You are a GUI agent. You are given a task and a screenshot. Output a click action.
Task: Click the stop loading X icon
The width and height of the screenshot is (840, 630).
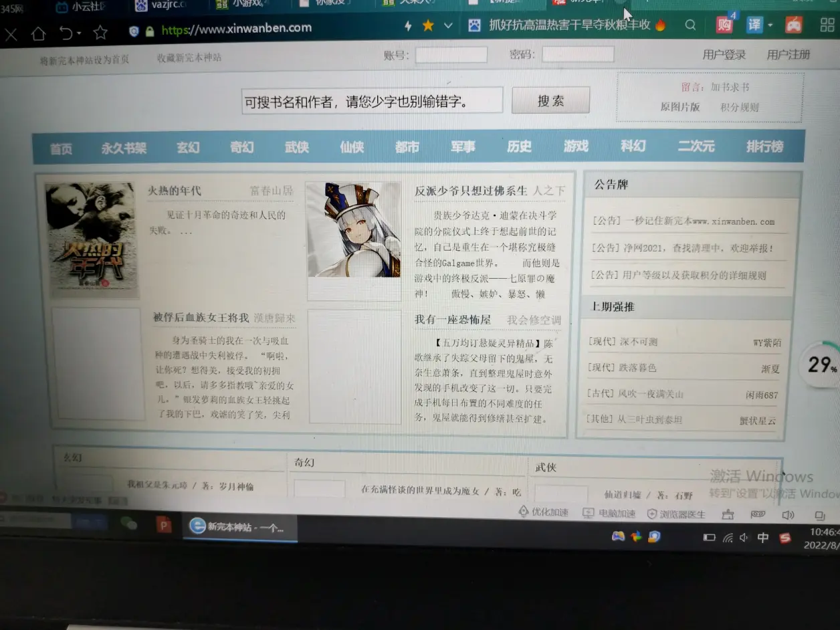pos(10,33)
